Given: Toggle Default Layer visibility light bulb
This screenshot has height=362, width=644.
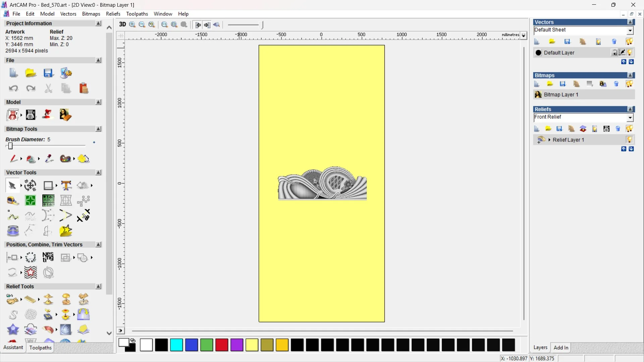Looking at the screenshot, I should point(630,53).
